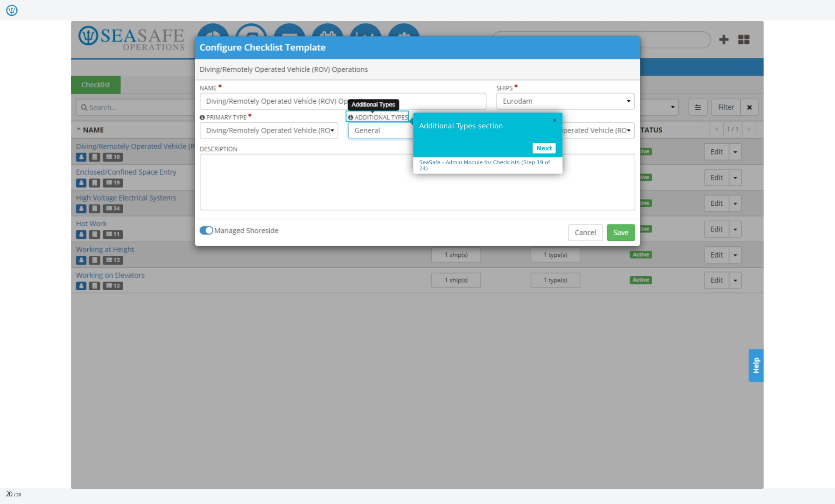Expand the Edit dropdown arrow for Working on Elevators
835x504 pixels.
[x=735, y=280]
